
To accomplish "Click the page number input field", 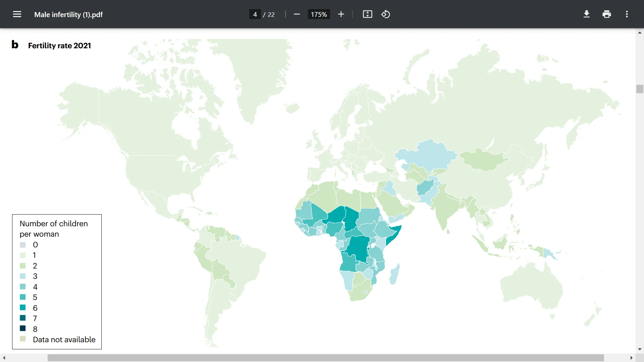I will tap(255, 14).
